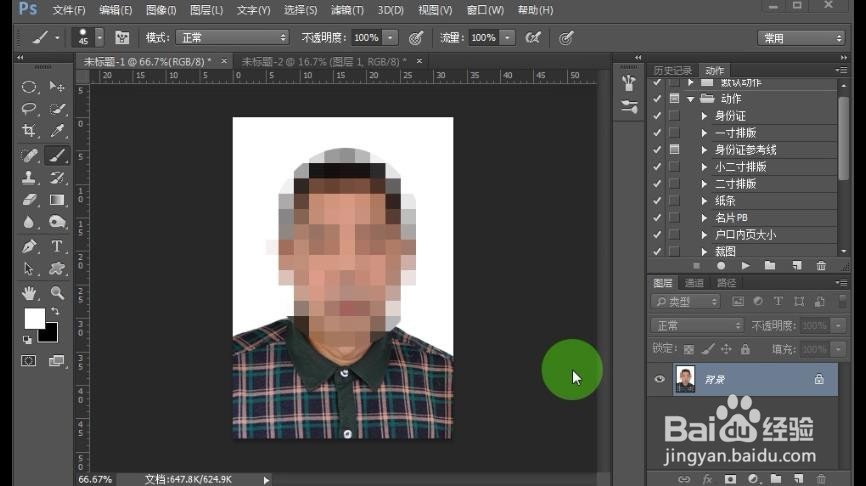Swap foreground and background colors
Image resolution: width=866 pixels, height=486 pixels.
(55, 311)
